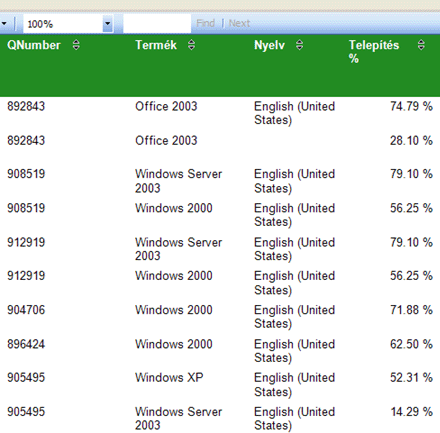
Task: Open the 100% zoom dropdown
Action: click(x=107, y=24)
